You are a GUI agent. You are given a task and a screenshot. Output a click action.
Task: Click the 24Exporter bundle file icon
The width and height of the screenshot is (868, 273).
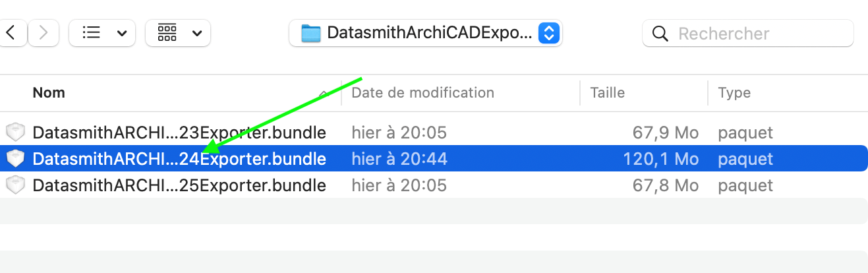(x=14, y=159)
